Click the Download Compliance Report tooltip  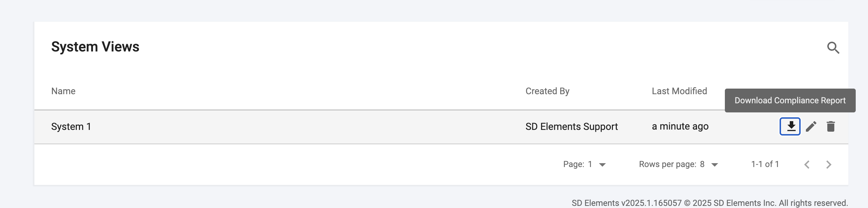[x=790, y=100]
